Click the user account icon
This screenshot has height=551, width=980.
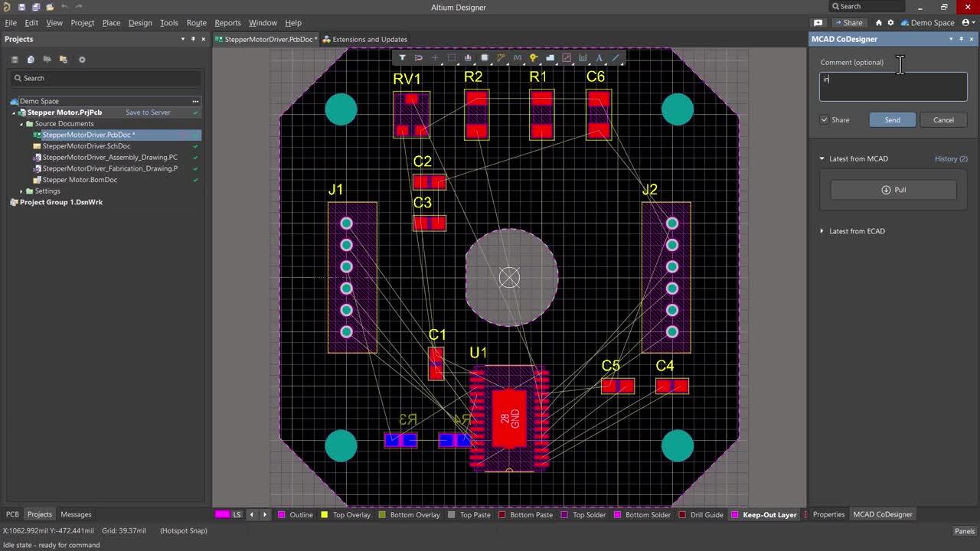point(966,23)
